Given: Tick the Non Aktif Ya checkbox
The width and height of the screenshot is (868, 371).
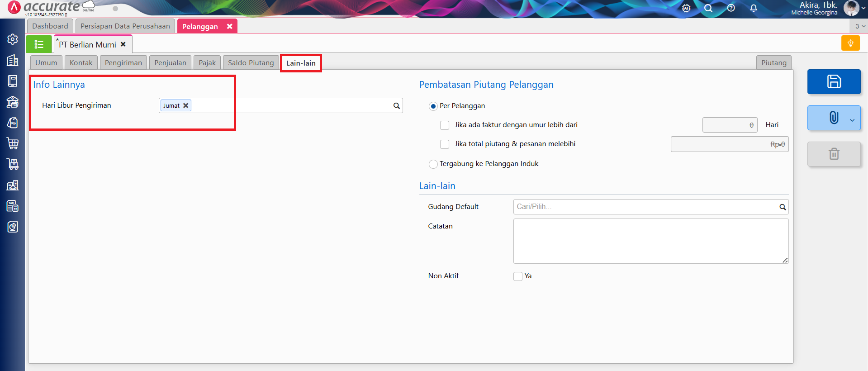Looking at the screenshot, I should point(518,276).
